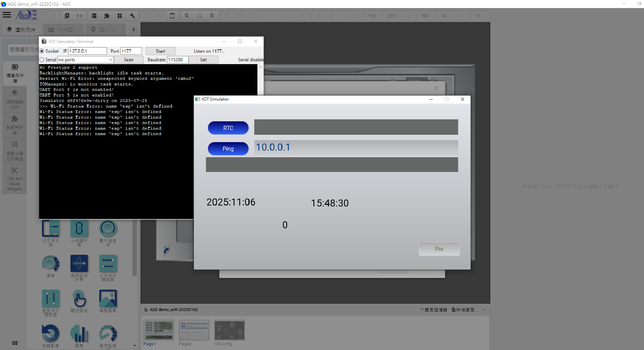This screenshot has height=350, width=644.
Task: Open the serial ports dropdown
Action: click(110, 60)
